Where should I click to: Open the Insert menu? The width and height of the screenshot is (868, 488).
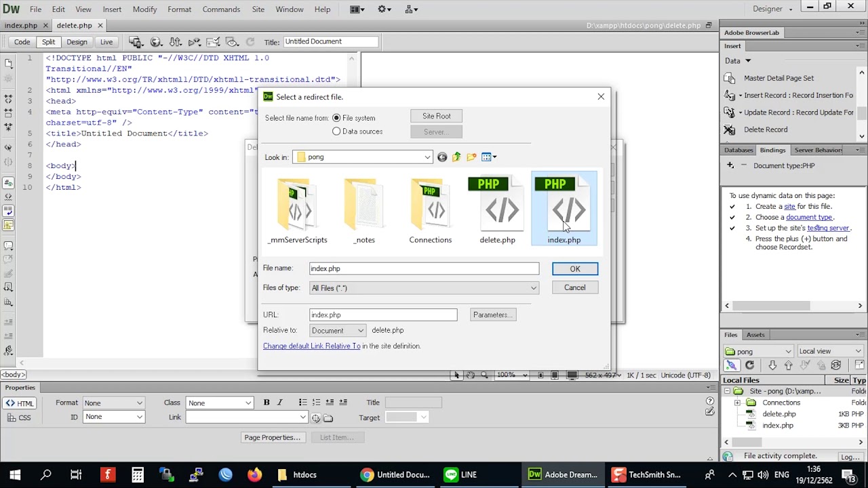click(112, 9)
